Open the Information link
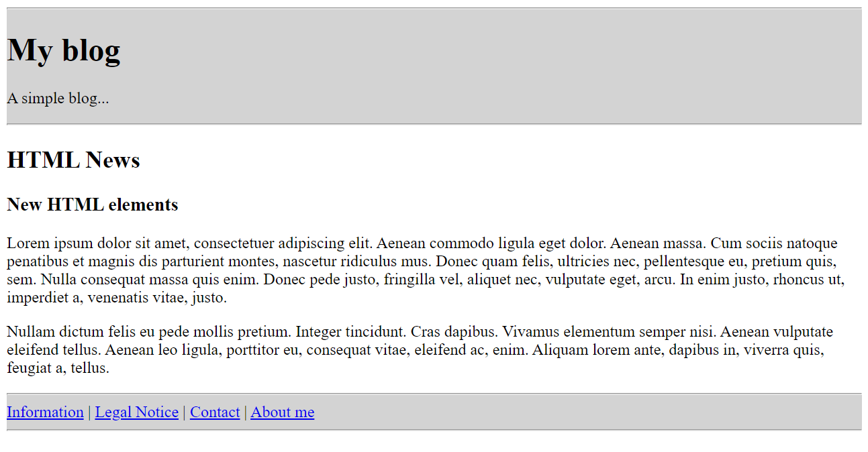Viewport: 868px width, 452px height. tap(45, 412)
